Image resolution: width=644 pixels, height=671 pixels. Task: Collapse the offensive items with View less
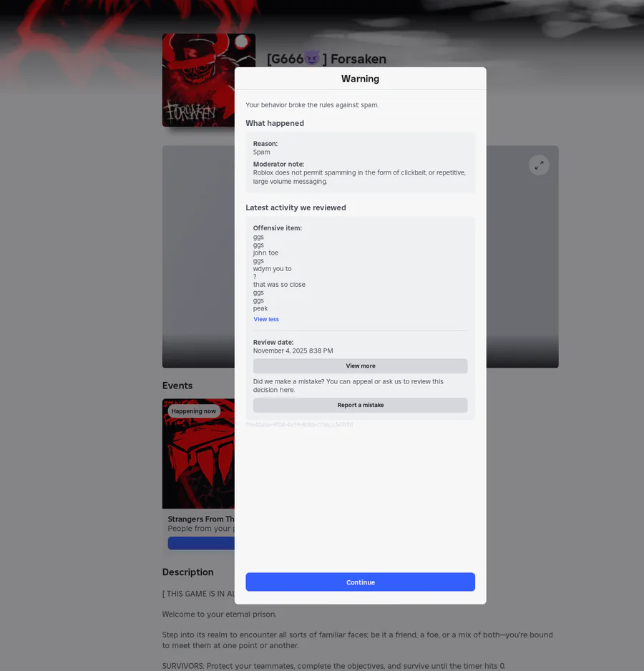point(266,319)
